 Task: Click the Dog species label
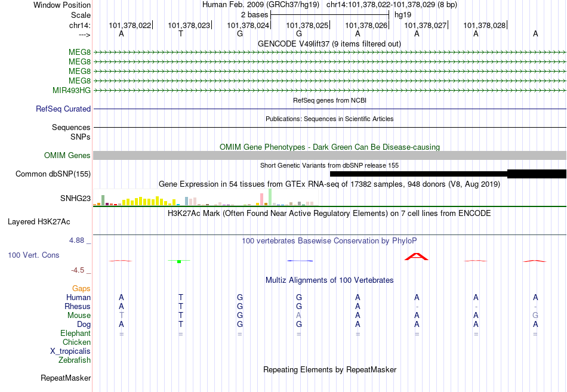pyautogui.click(x=84, y=325)
